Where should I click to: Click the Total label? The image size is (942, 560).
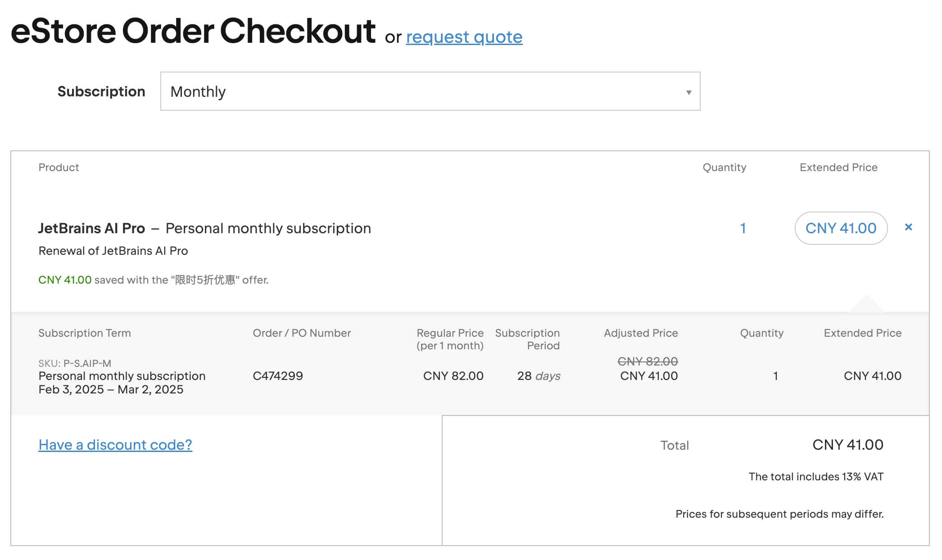[675, 445]
